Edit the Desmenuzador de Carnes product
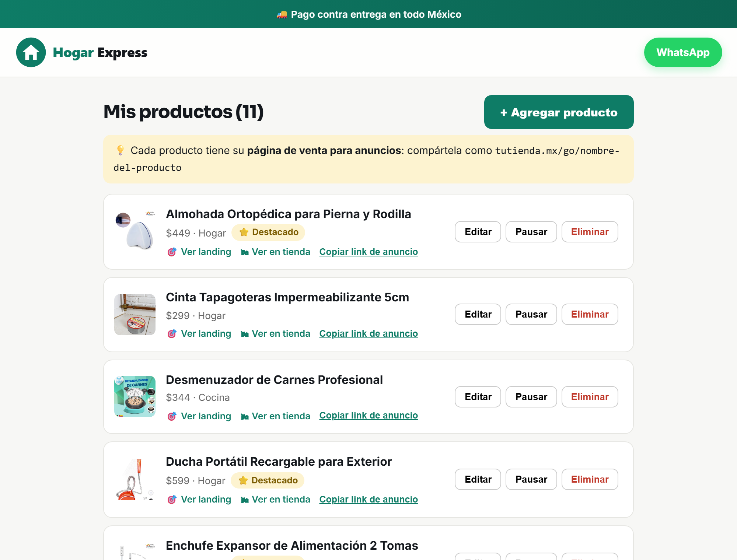 (478, 397)
